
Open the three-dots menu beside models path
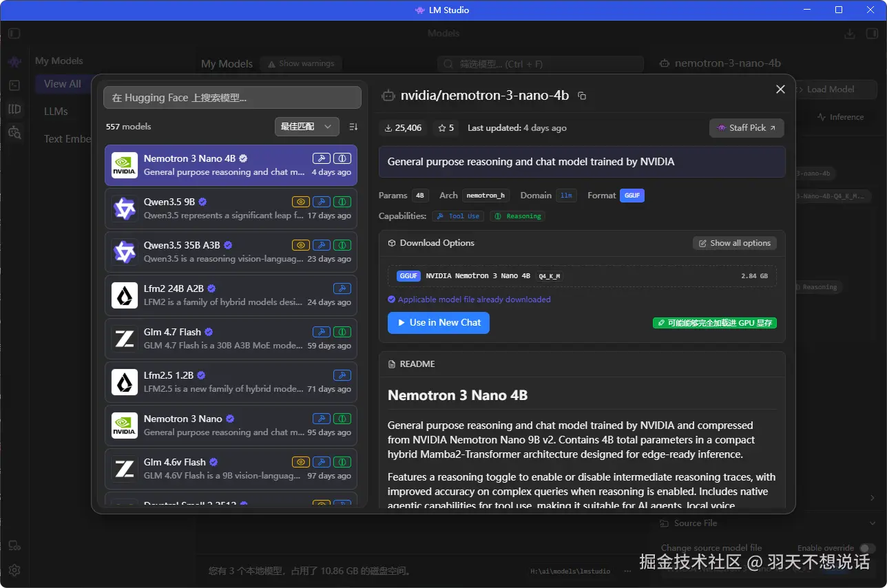[627, 571]
